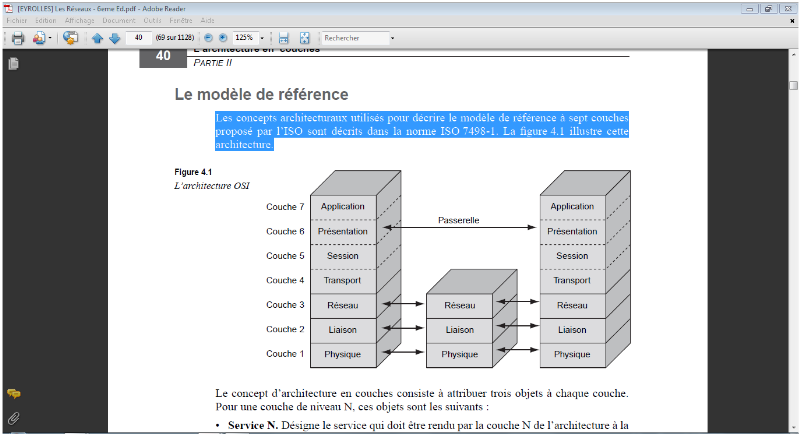Screen dimensions: 800x434
Task: Open the Pages panel in left sidebar
Action: (14, 64)
